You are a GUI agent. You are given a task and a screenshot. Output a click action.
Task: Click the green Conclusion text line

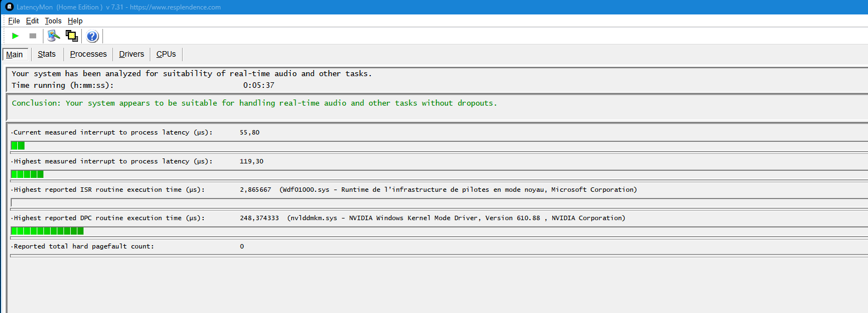coord(254,103)
